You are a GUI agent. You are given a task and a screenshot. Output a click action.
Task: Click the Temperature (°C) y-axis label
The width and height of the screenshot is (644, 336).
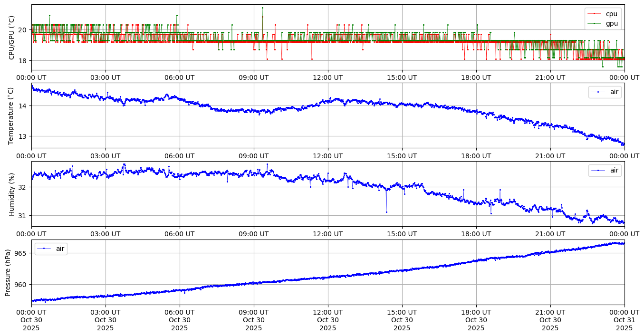(12, 115)
